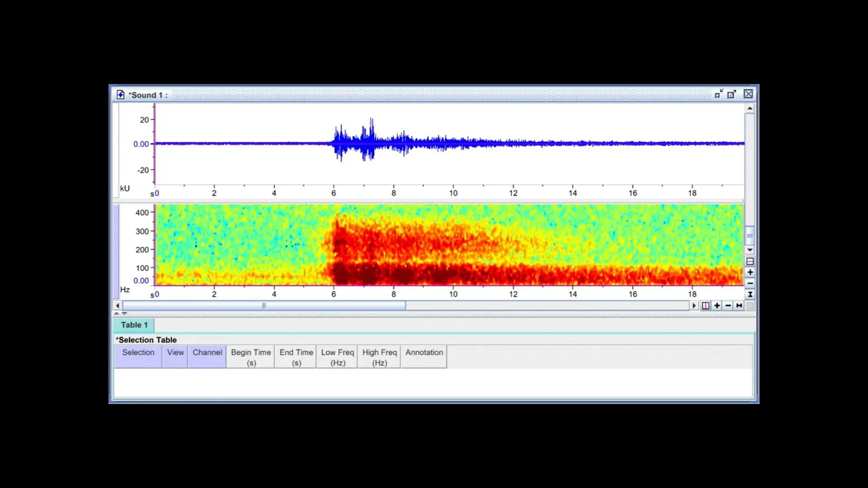This screenshot has height=488, width=868.
Task: Close the Sound 1 window
Action: tap(748, 94)
